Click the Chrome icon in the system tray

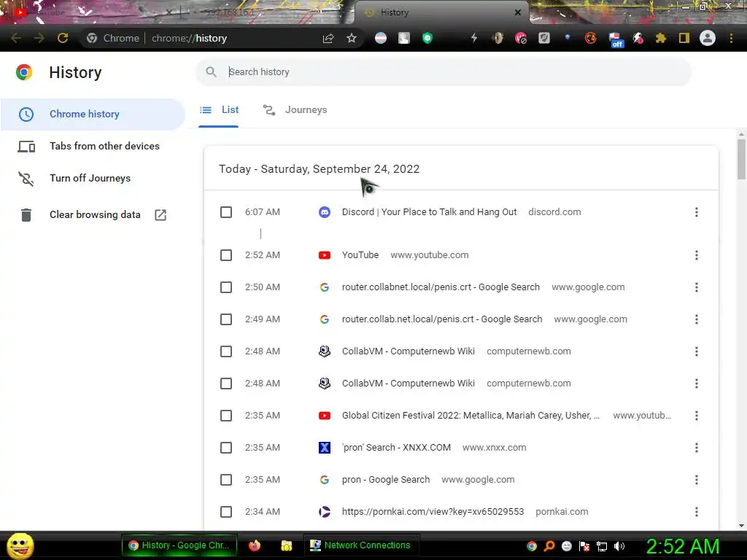coord(532,546)
